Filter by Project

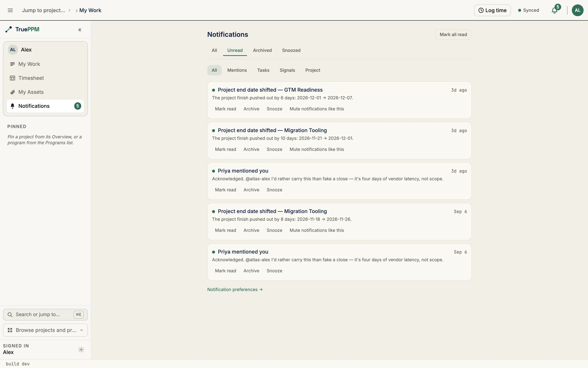tap(312, 70)
